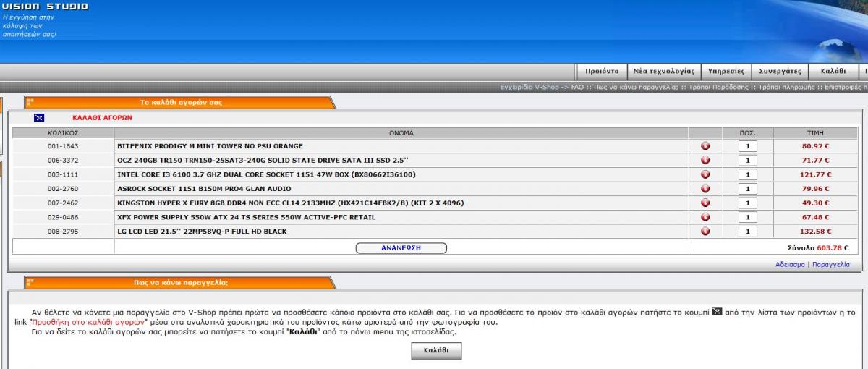The height and width of the screenshot is (369, 868).
Task: Click the total Σύνολο 603.78 €
Action: [x=817, y=247]
